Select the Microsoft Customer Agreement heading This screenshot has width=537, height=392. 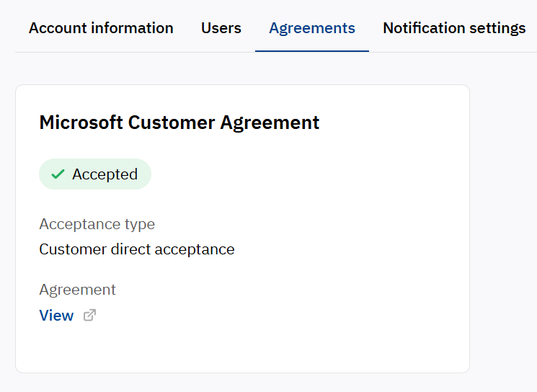179,122
